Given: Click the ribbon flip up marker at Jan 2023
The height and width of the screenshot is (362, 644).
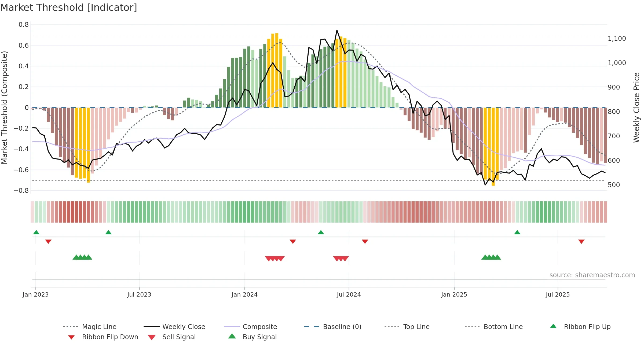Looking at the screenshot, I should click(x=36, y=232).
